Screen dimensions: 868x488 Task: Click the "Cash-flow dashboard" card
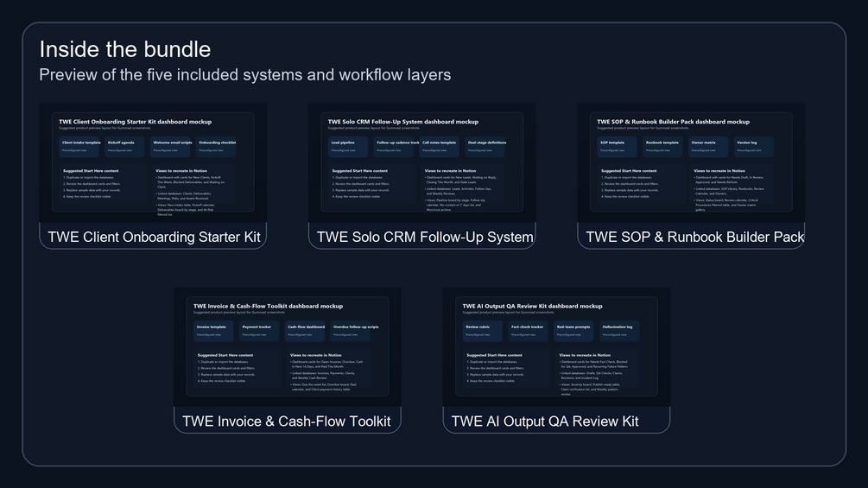(305, 331)
